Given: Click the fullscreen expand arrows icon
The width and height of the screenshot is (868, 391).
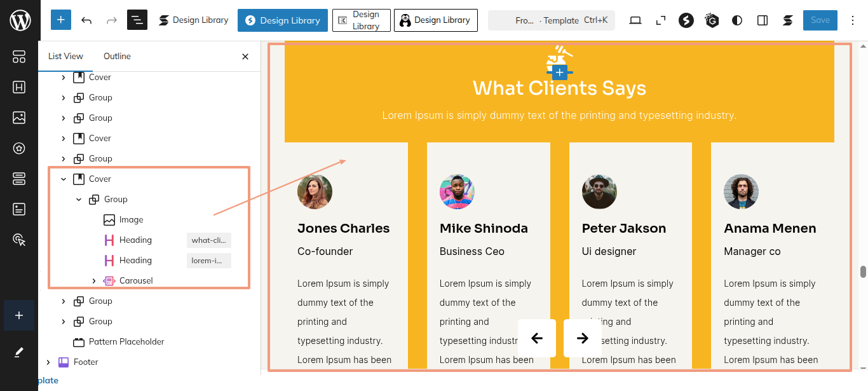Looking at the screenshot, I should 661,20.
